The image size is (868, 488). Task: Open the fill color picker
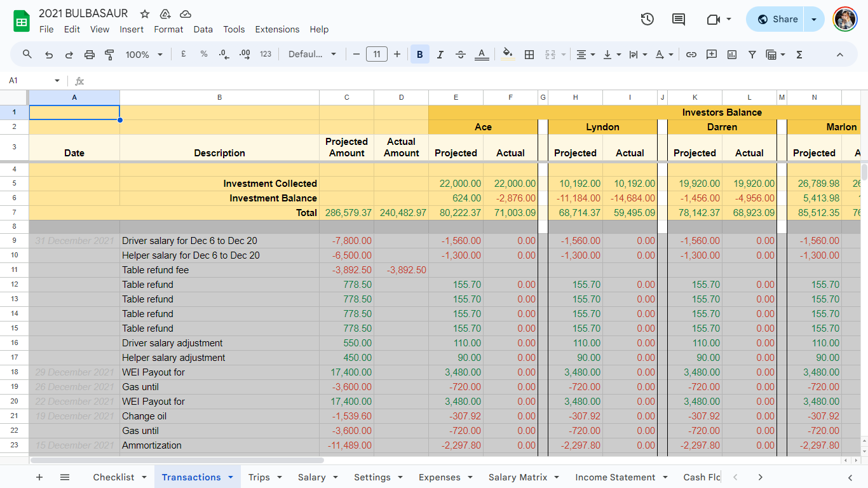point(508,55)
